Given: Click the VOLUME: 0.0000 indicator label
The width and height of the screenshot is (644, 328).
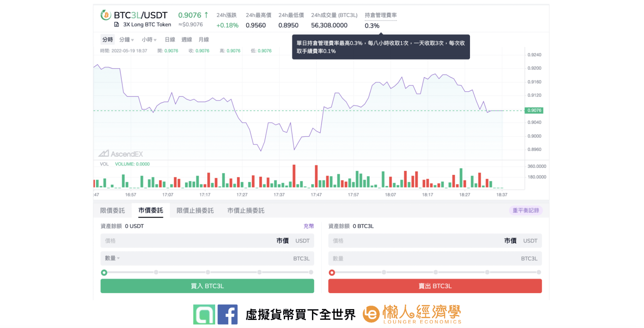Looking at the screenshot, I should coord(132,164).
